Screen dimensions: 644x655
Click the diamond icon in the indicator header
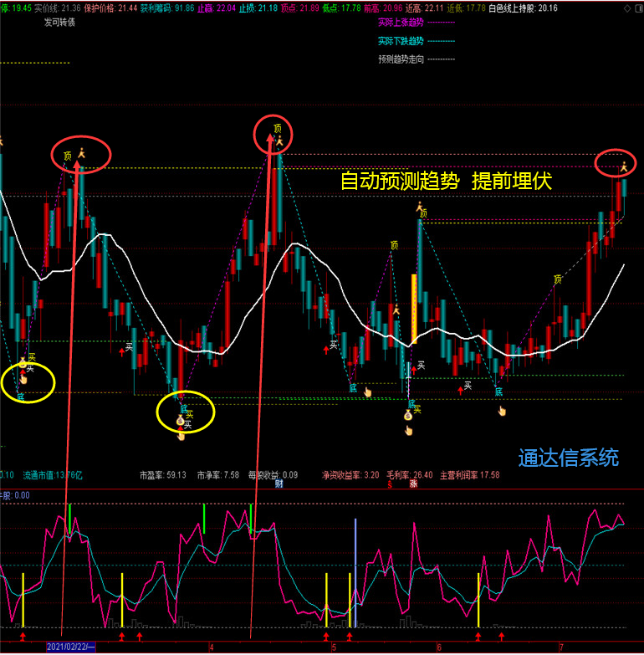coord(627,8)
